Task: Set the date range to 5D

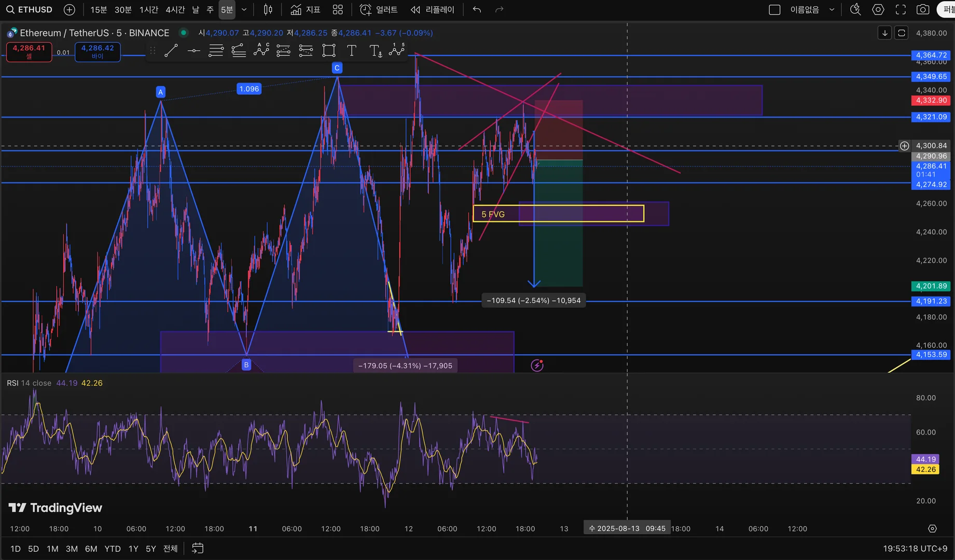Action: click(33, 549)
